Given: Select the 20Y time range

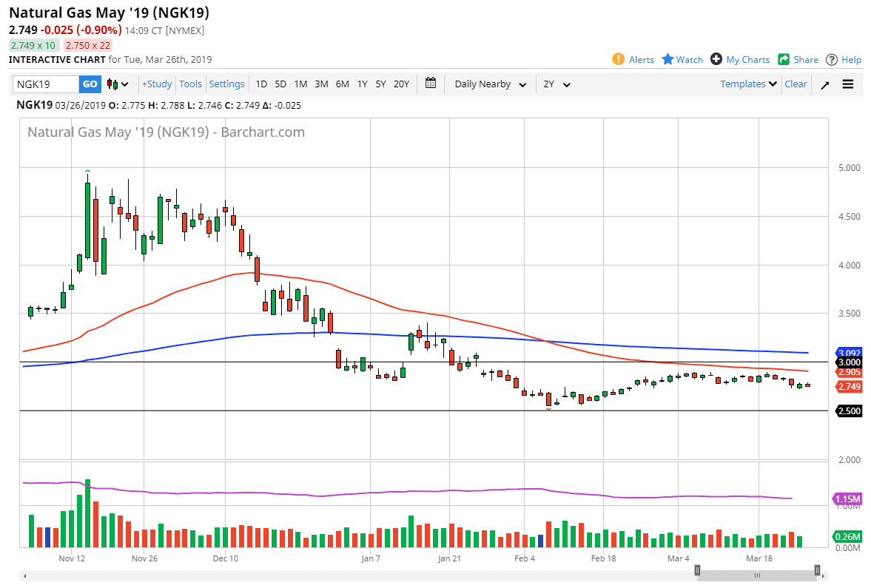Looking at the screenshot, I should (x=401, y=84).
